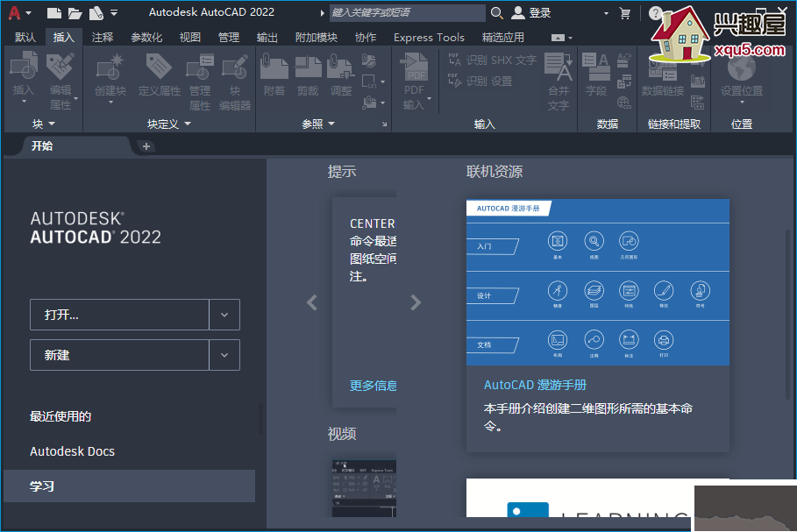Click the 打开... open button
Viewport: 797px width, 532px height.
click(119, 315)
